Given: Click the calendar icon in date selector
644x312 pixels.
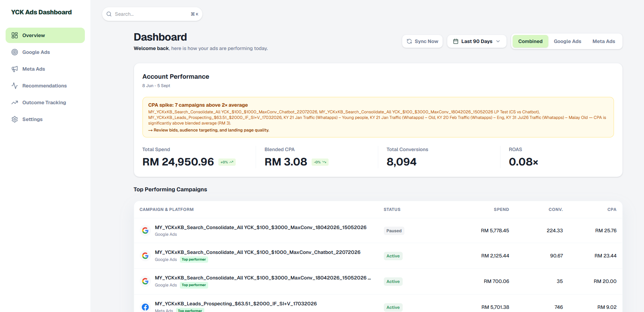Looking at the screenshot, I should pos(456,41).
